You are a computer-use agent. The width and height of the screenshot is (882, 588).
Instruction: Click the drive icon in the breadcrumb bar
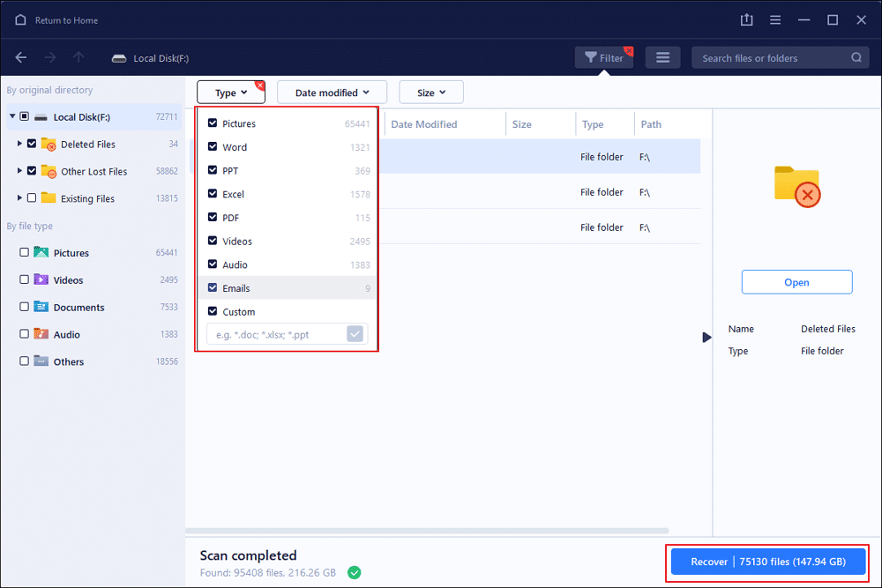(x=119, y=57)
